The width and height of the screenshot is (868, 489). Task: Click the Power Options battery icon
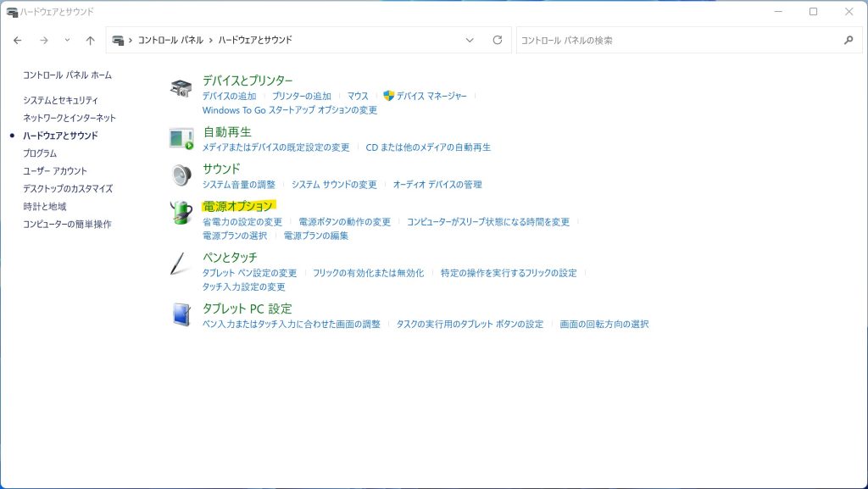click(181, 213)
